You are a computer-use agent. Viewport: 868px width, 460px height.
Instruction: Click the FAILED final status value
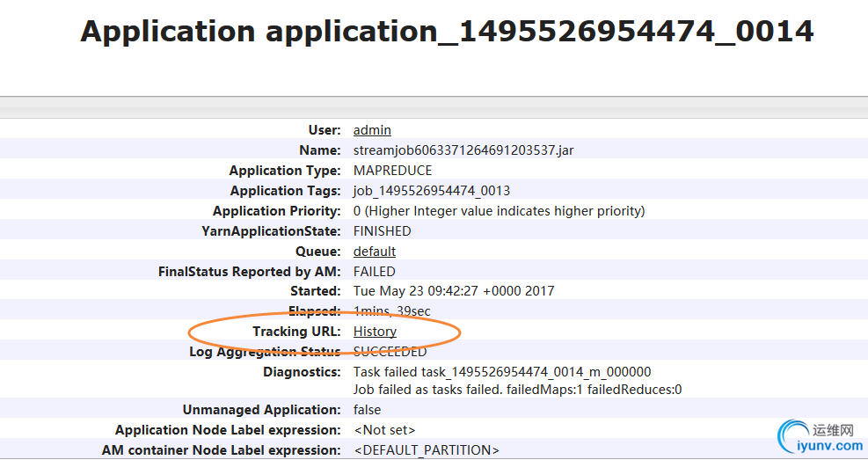click(x=375, y=272)
